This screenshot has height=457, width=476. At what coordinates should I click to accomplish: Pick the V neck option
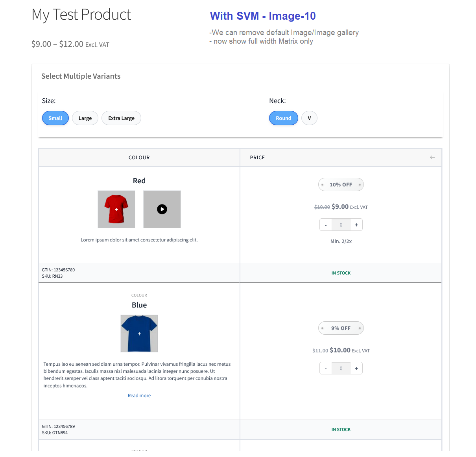(309, 118)
